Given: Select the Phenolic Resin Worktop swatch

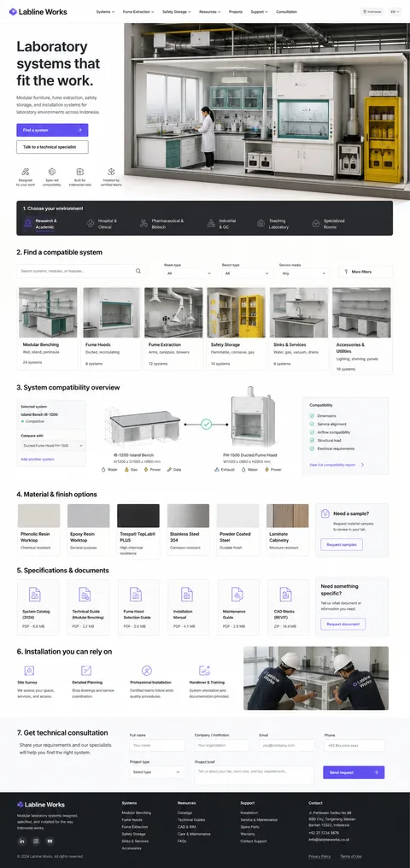Looking at the screenshot, I should click(38, 515).
